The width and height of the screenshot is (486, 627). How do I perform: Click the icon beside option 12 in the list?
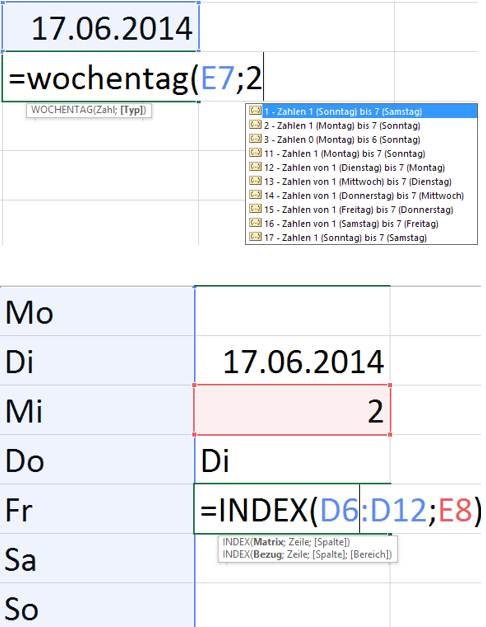coord(255,166)
